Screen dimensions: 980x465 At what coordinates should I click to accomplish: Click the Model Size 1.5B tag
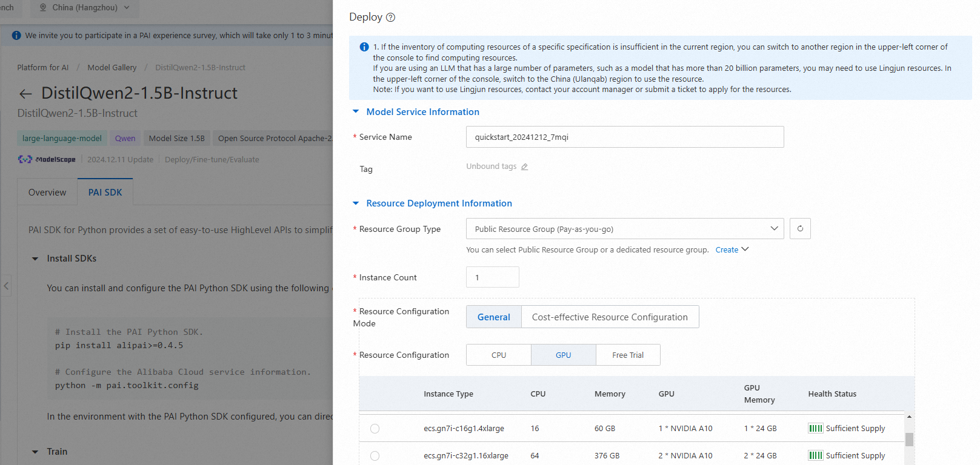[177, 138]
